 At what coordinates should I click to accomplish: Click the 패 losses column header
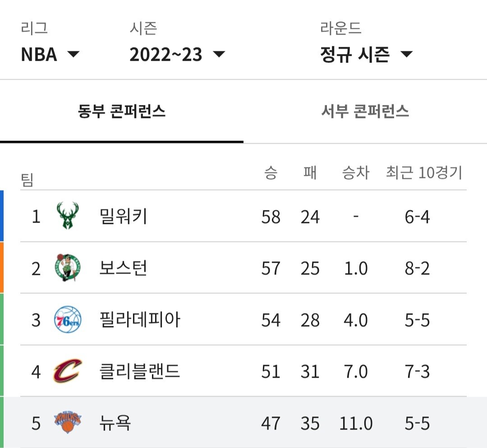point(310,173)
